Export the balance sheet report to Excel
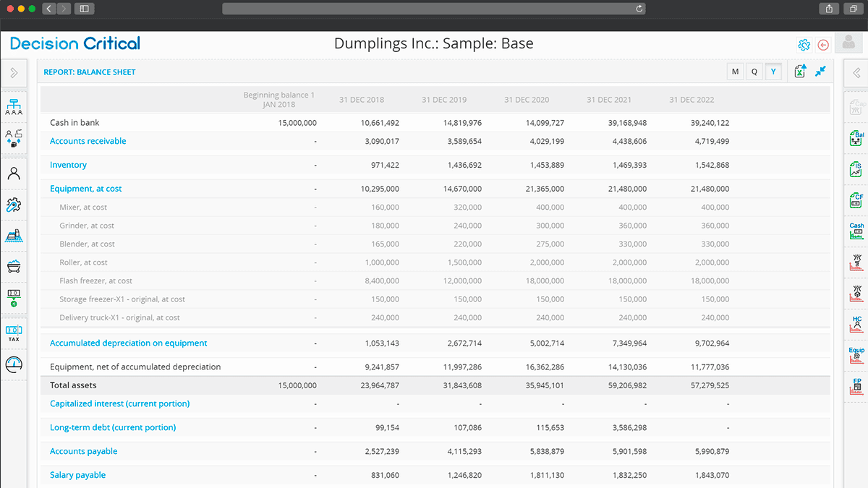Image resolution: width=868 pixels, height=488 pixels. click(x=799, y=71)
